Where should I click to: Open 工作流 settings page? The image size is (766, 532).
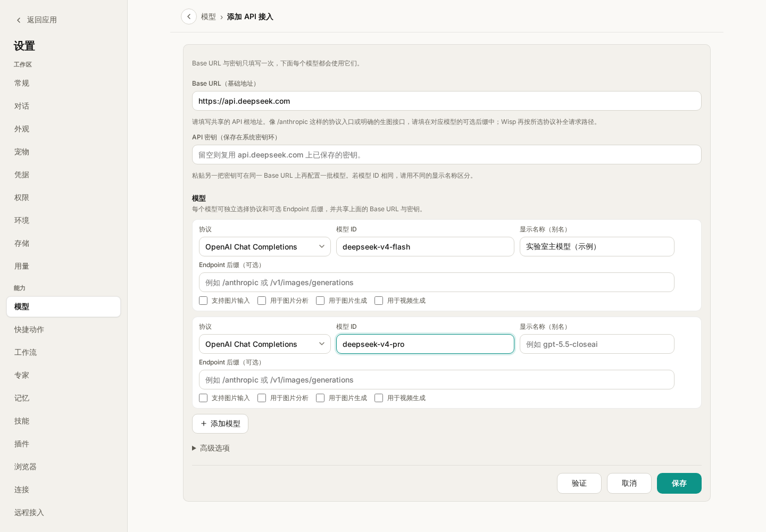point(63,352)
